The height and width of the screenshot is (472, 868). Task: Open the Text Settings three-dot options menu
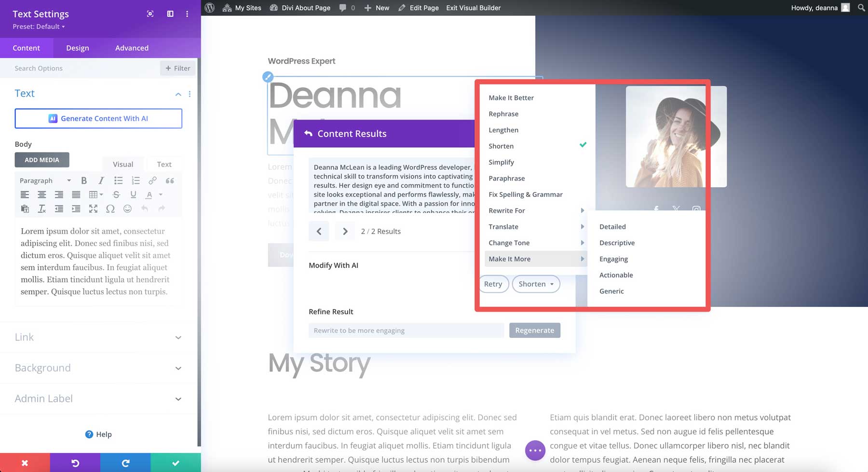click(x=187, y=14)
